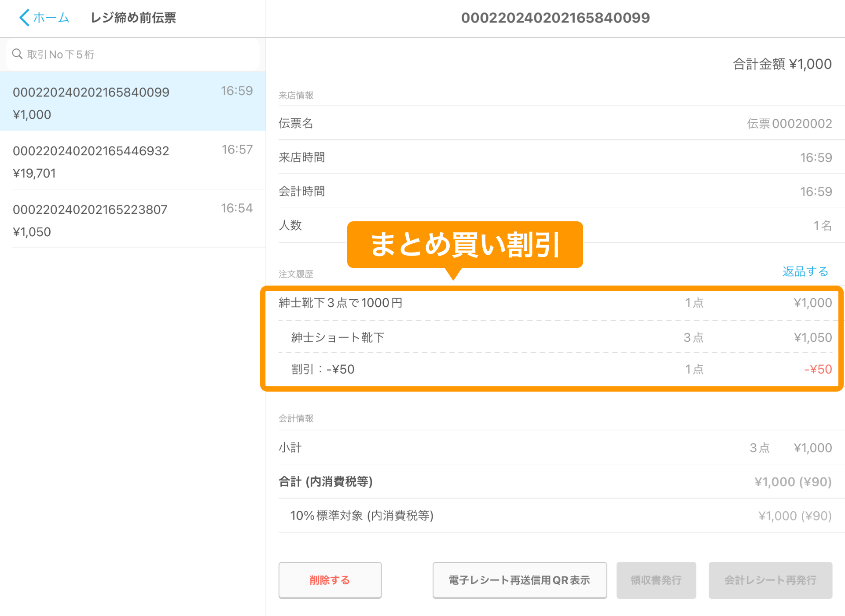The height and width of the screenshot is (616, 845).
Task: Click the ホーム back link text
Action: 51,18
